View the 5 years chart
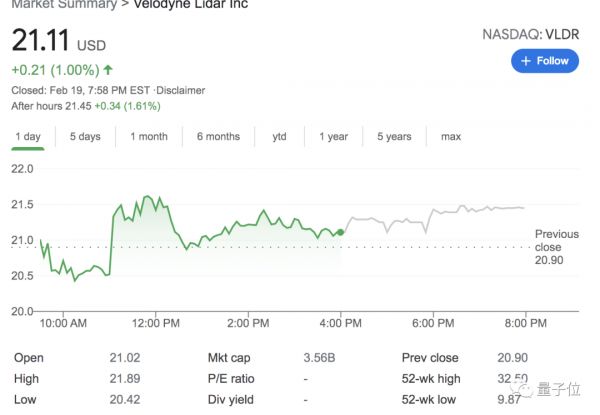 (394, 137)
